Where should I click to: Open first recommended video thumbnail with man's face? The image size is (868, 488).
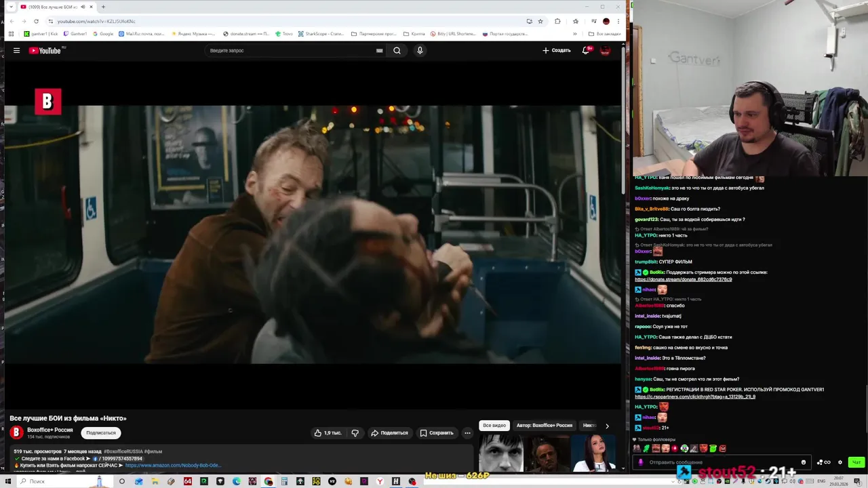coord(501,453)
